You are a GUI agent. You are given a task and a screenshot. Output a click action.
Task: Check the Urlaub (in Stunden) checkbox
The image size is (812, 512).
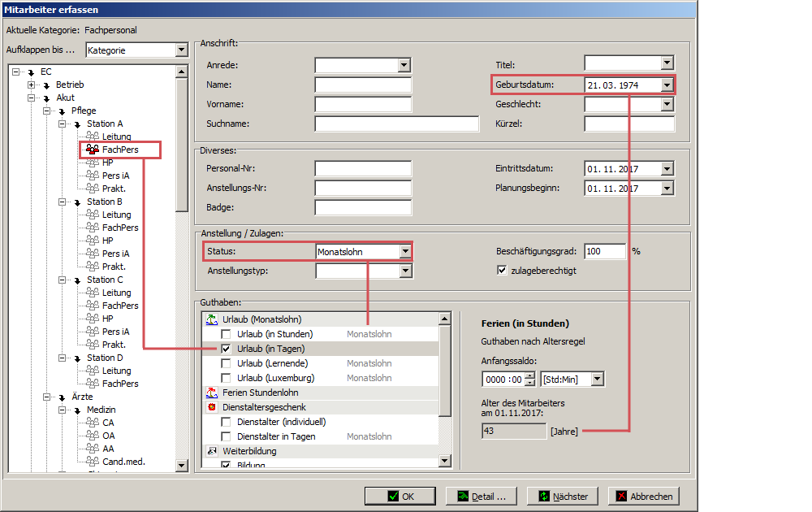coord(227,334)
